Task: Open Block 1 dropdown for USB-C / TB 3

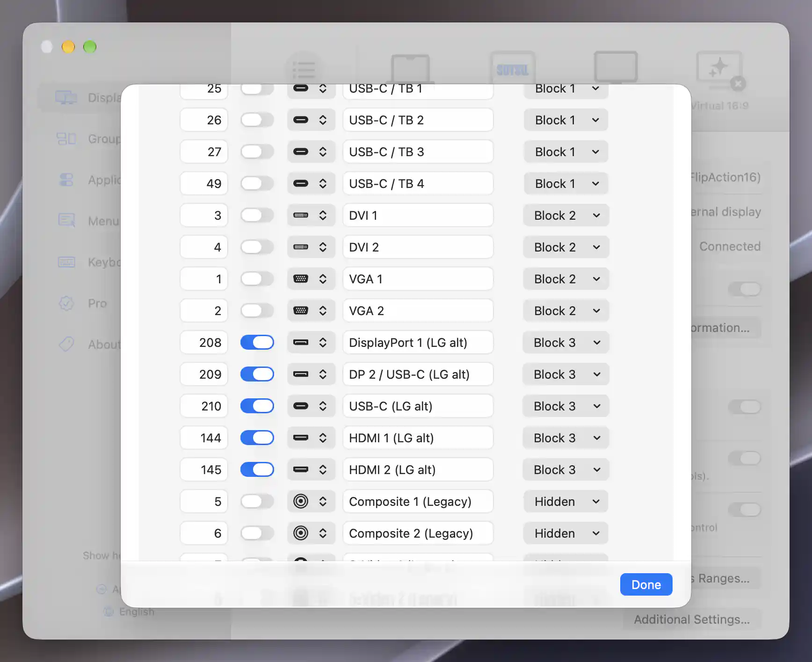Action: [x=566, y=152]
